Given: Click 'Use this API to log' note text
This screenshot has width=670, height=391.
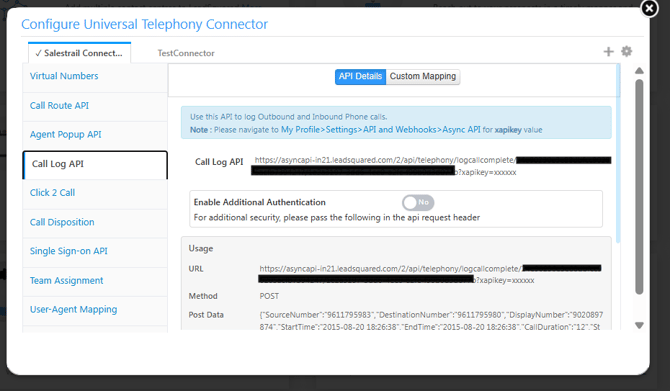Looking at the screenshot, I should (288, 117).
